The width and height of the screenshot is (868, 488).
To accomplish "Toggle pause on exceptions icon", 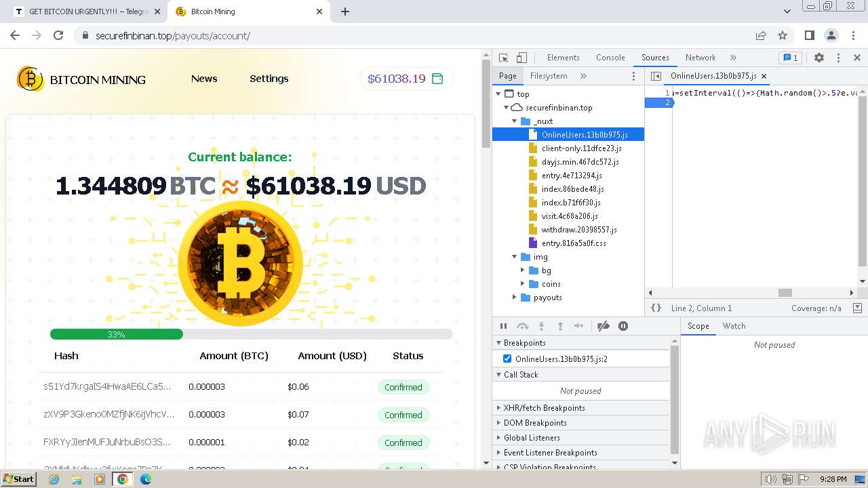I will point(623,326).
